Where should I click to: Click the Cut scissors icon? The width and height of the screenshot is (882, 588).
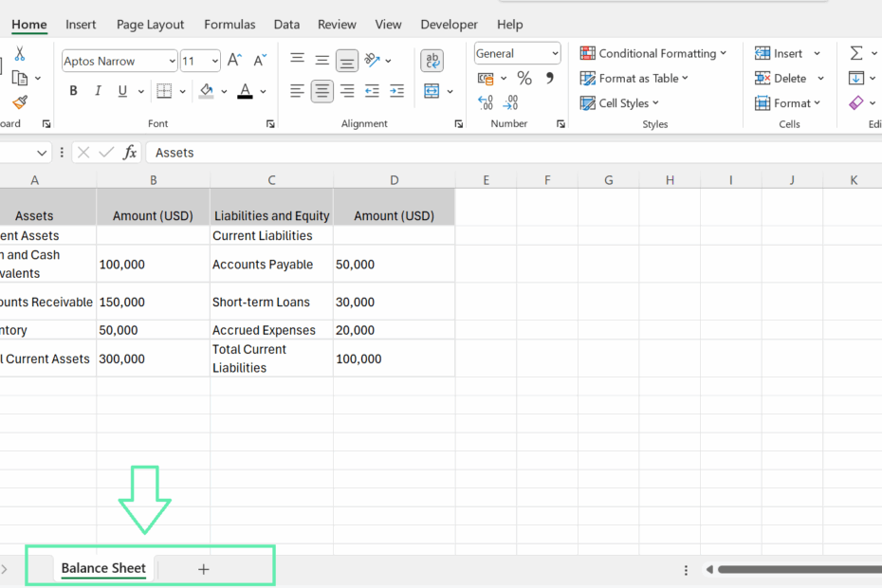point(20,54)
